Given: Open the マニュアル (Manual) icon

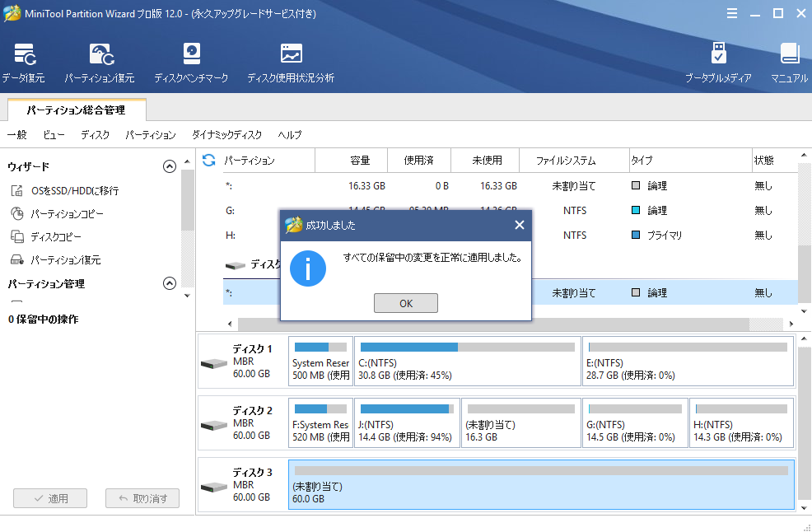Looking at the screenshot, I should (x=790, y=63).
